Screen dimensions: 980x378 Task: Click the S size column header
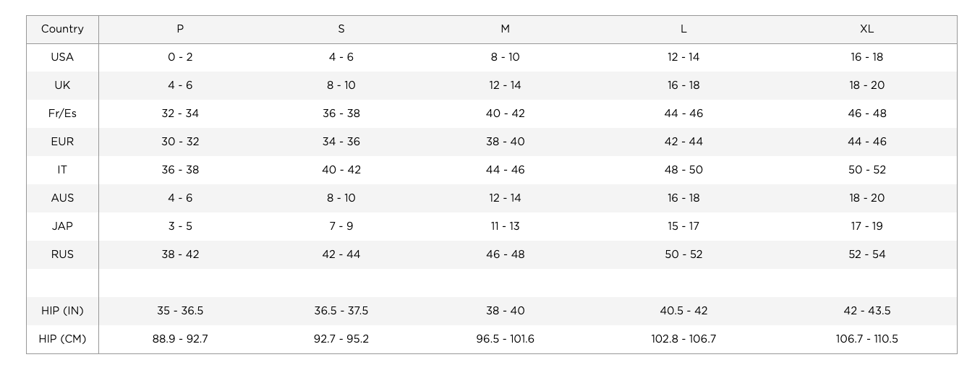pyautogui.click(x=341, y=29)
